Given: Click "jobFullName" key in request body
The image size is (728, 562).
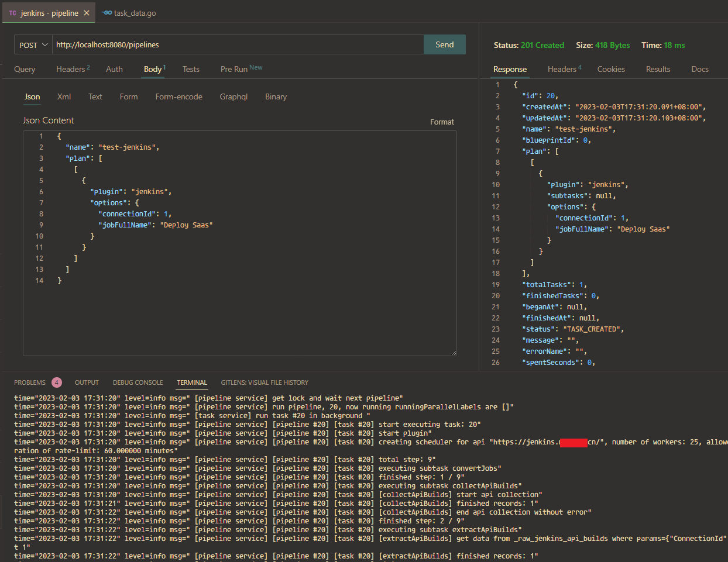Looking at the screenshot, I should click(125, 225).
